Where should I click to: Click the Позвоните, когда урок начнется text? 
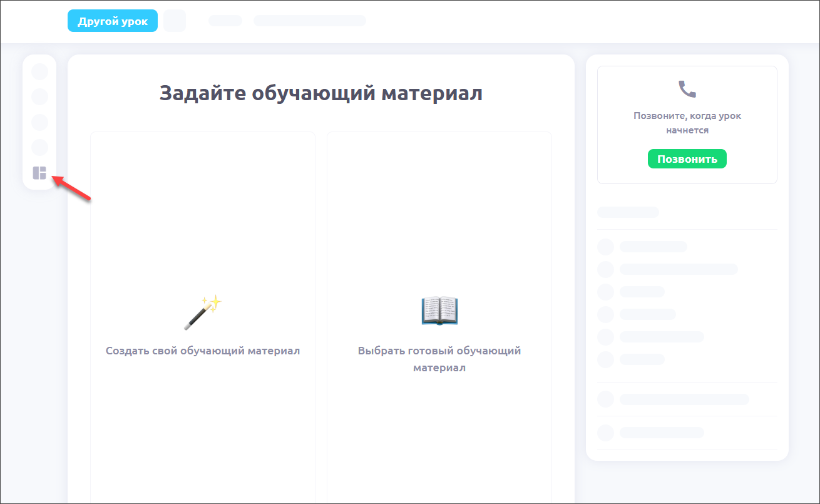click(x=687, y=123)
